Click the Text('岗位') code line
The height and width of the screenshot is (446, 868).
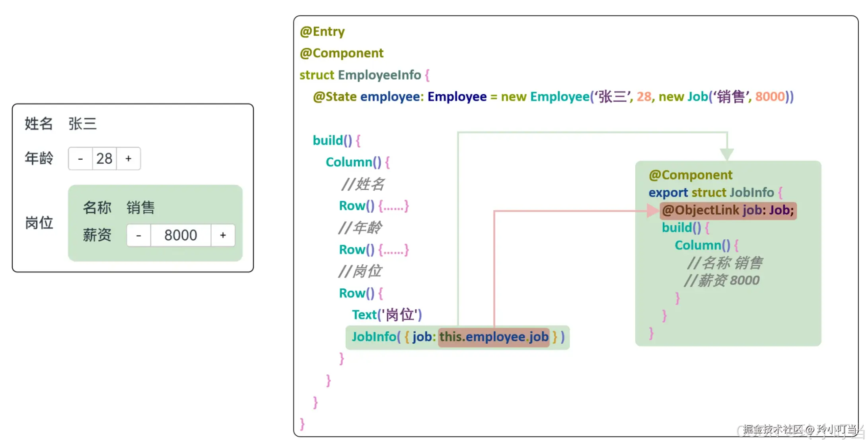click(x=387, y=315)
